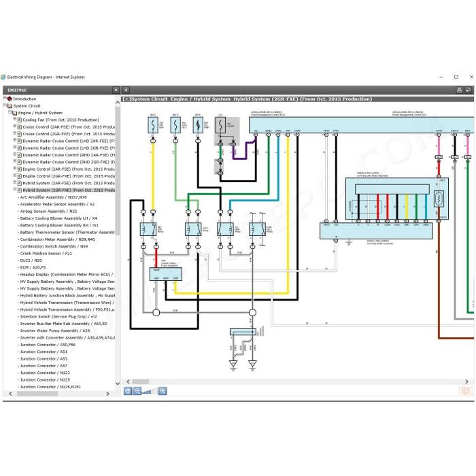Viewport: 476px width, 476px height.
Task: Expand the Introduction tree node
Action: coord(5,98)
